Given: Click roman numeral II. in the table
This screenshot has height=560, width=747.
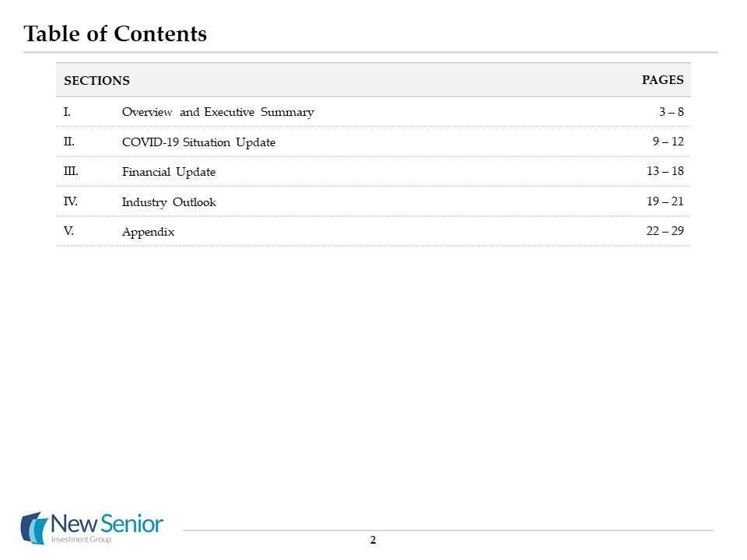Looking at the screenshot, I should 68,142.
